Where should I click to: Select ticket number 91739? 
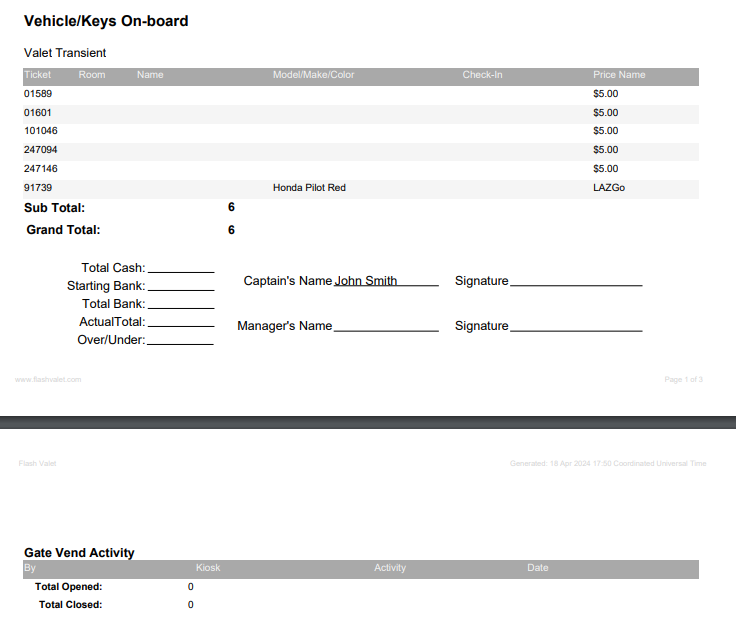click(38, 188)
